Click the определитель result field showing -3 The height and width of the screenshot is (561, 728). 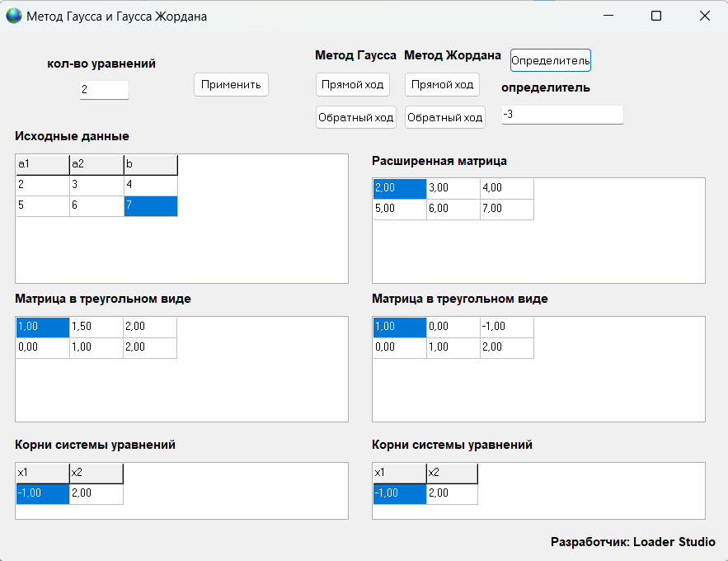click(562, 115)
